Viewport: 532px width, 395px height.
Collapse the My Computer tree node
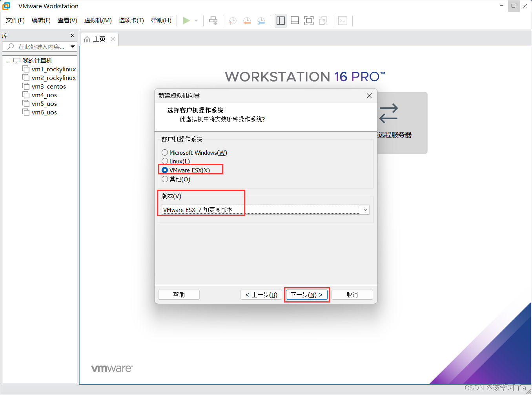coord(8,61)
